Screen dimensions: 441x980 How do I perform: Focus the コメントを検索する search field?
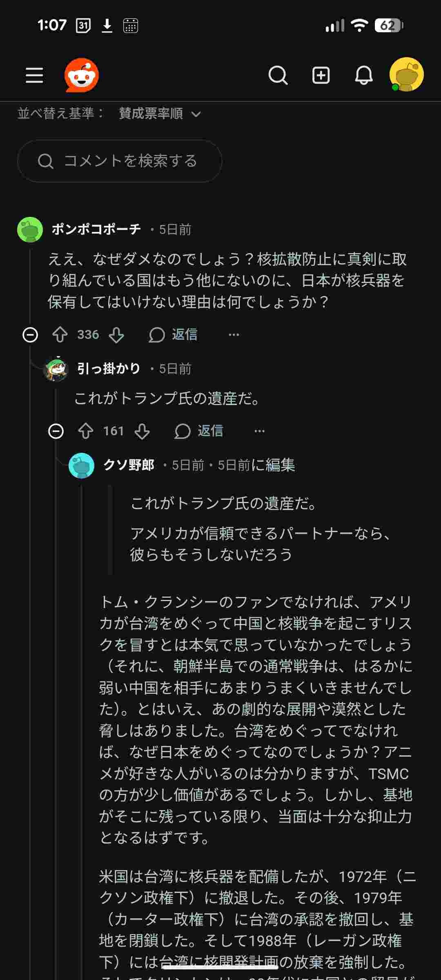coord(120,161)
